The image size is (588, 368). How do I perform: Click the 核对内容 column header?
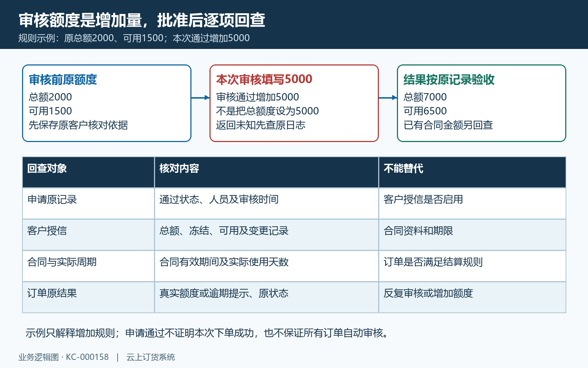click(266, 172)
